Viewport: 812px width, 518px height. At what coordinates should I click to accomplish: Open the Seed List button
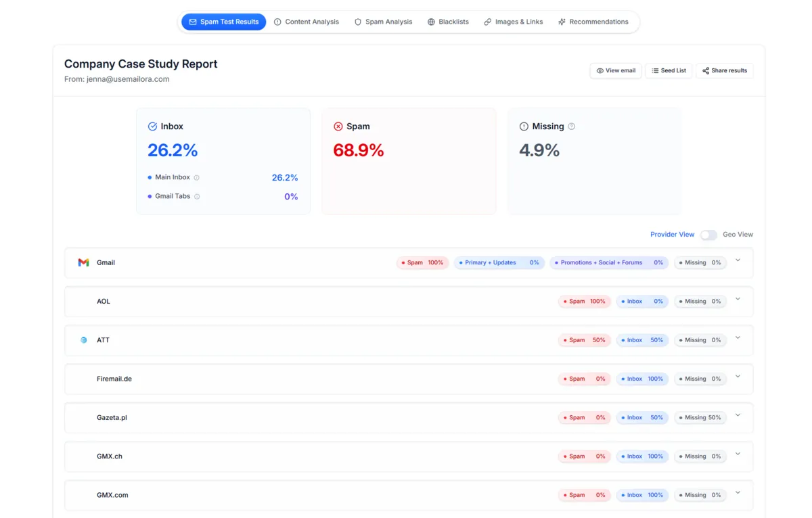point(669,70)
